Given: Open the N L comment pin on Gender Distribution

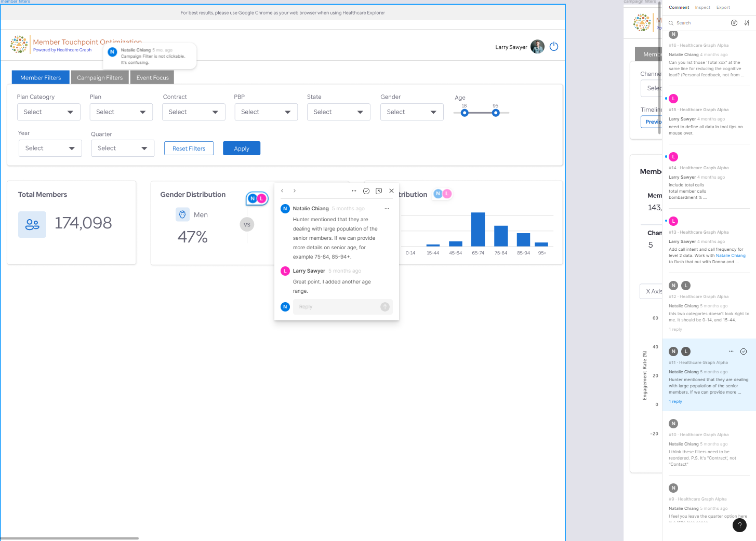Looking at the screenshot, I should (257, 198).
